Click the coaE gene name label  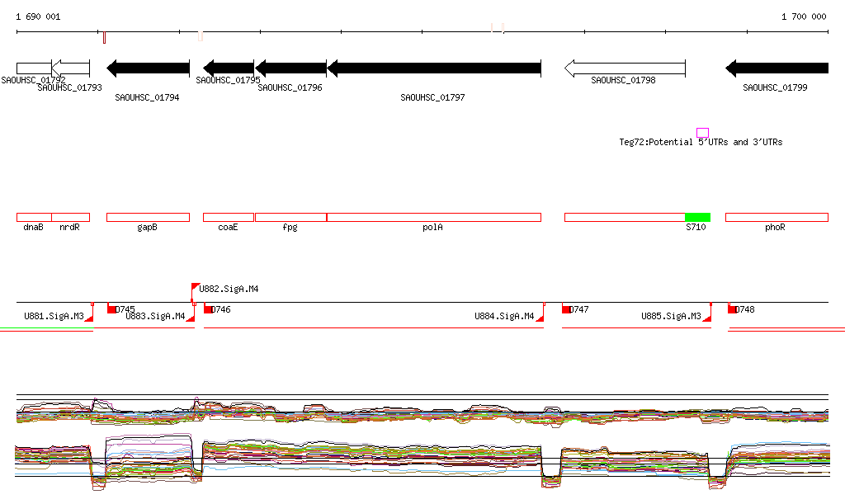pos(228,227)
